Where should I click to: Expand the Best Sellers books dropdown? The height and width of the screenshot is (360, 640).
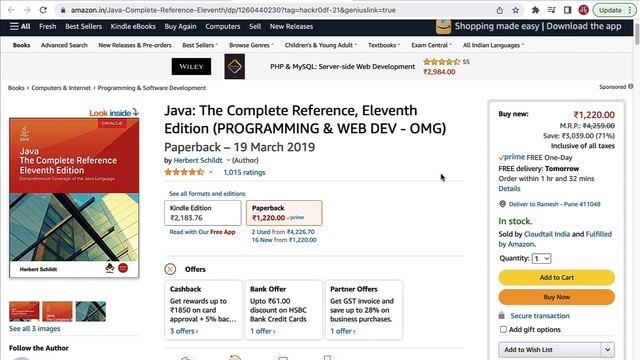pos(200,45)
